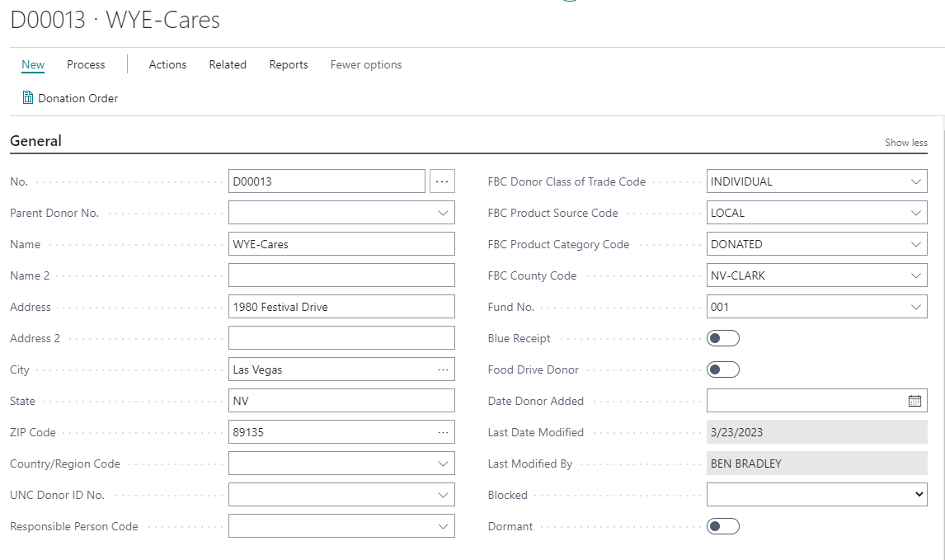Screen dimensions: 945x560
Task: Open calendar picker for Date Donor Added
Action: [914, 401]
